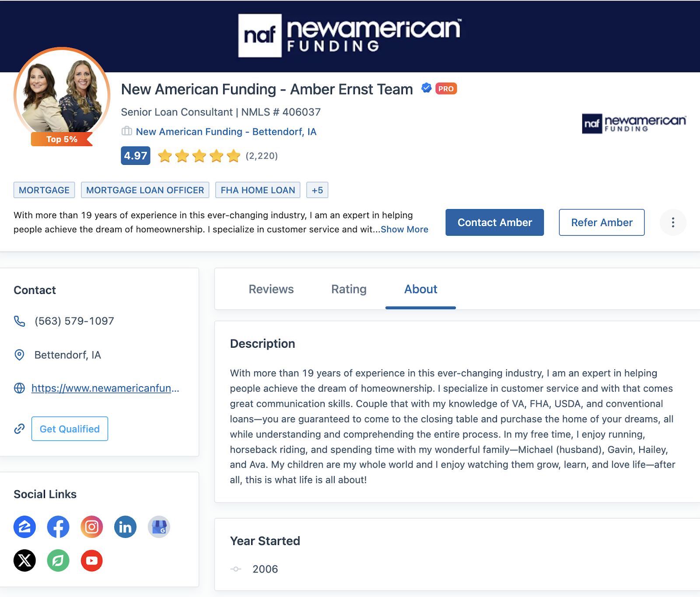This screenshot has height=597, width=700.
Task: Switch to the Reviews tab
Action: [x=271, y=289]
